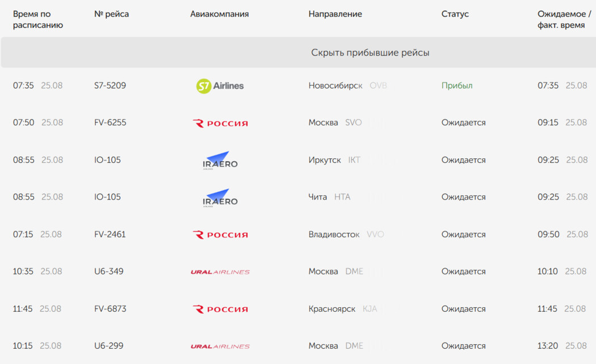Click the 'Время по расписанию' column header

pos(38,19)
